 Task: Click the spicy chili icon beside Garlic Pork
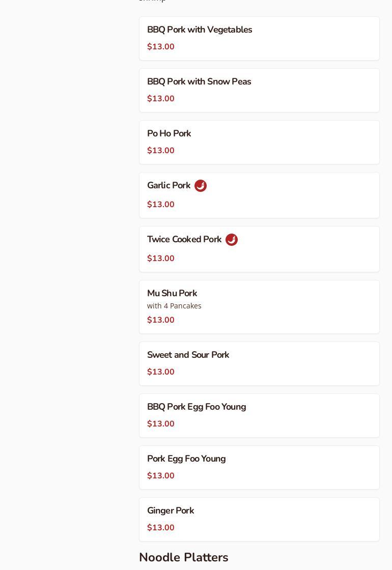[201, 186]
